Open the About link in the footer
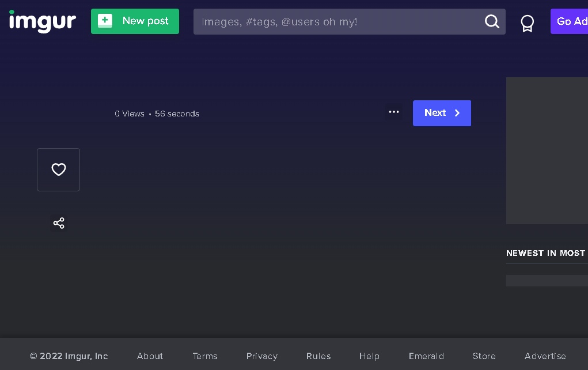This screenshot has height=370, width=588. click(x=150, y=356)
